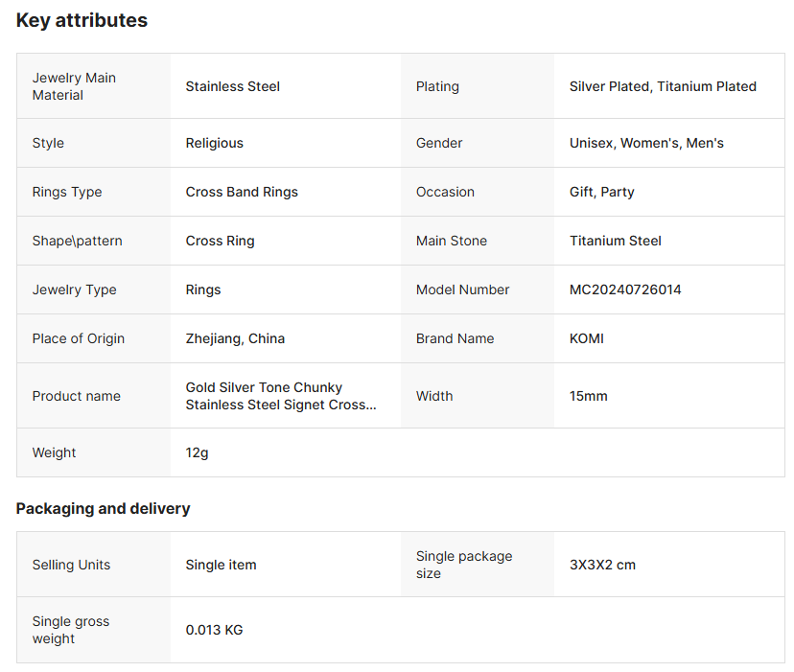Viewport: 794px width, 672px height.
Task: Click the Key attributes heading
Action: pyautogui.click(x=82, y=20)
